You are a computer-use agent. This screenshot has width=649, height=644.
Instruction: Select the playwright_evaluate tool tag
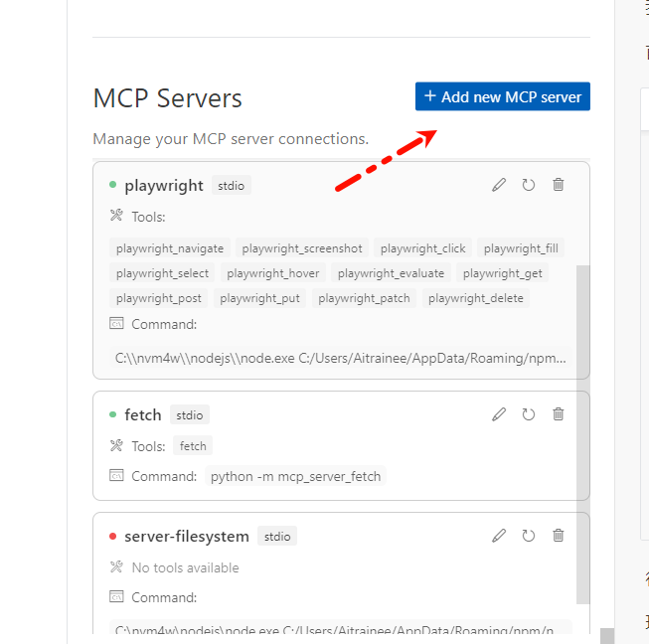tap(391, 273)
